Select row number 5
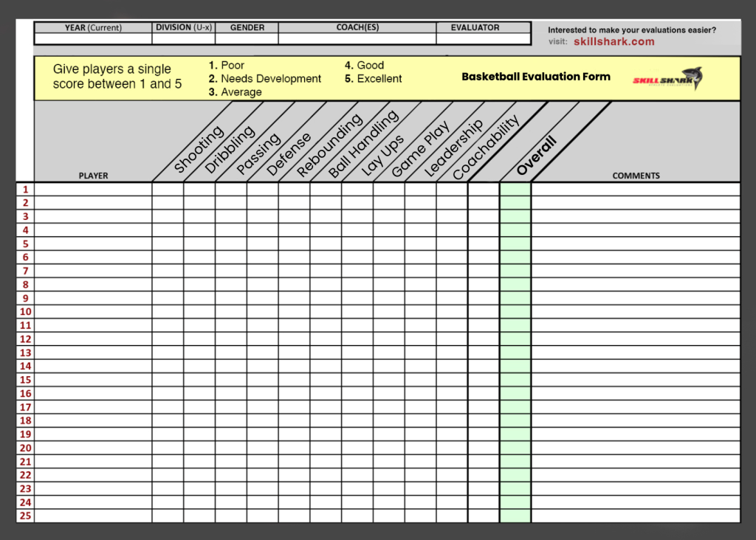 (x=26, y=243)
